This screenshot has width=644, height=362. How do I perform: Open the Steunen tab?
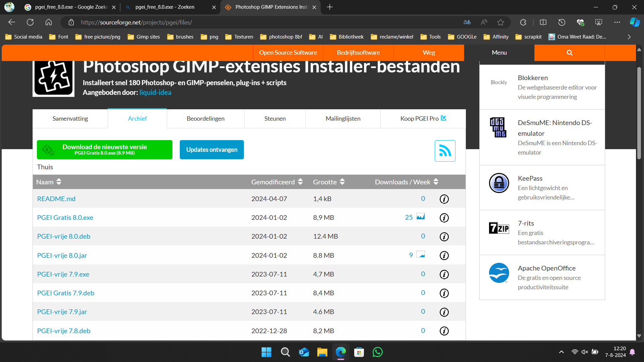[275, 119]
